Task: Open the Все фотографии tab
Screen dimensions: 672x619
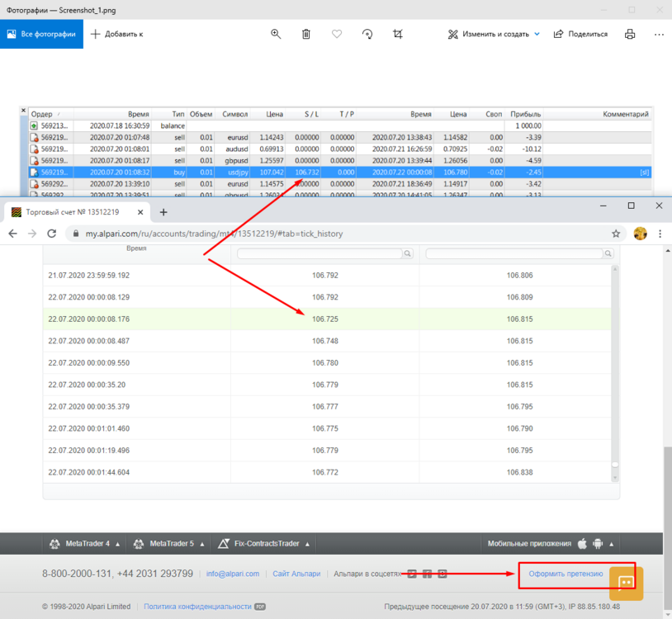Action: [41, 34]
